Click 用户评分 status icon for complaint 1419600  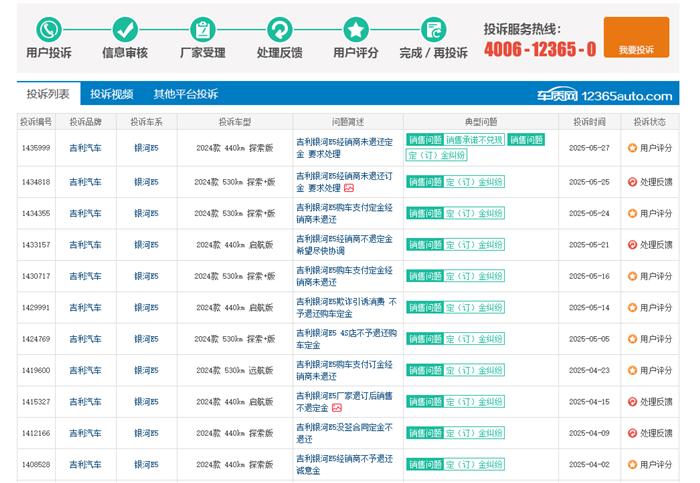coord(632,370)
